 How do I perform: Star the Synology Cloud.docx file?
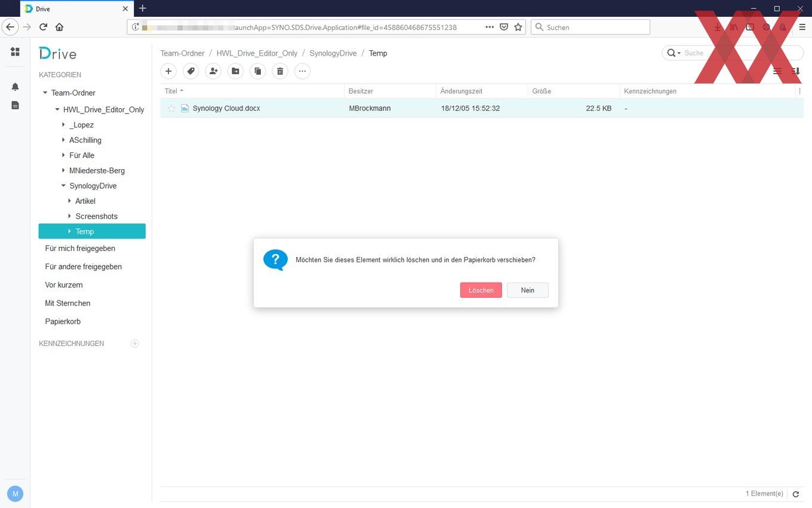tap(171, 108)
